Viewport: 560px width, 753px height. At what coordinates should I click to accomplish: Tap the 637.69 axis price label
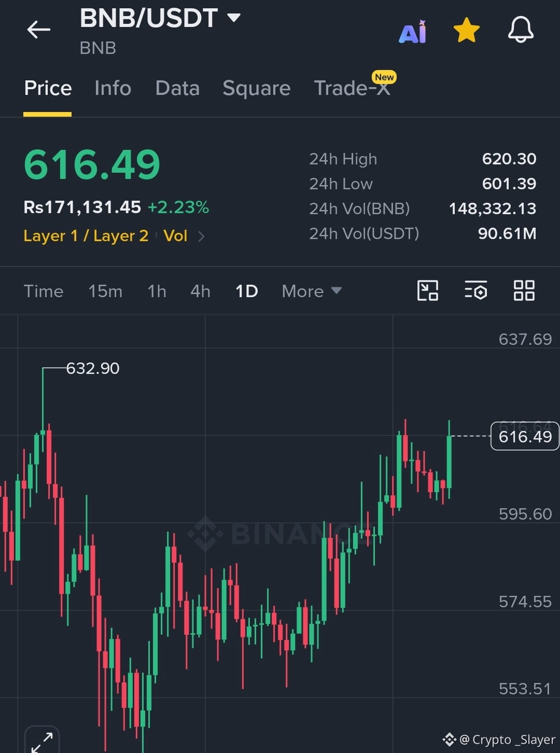click(525, 339)
